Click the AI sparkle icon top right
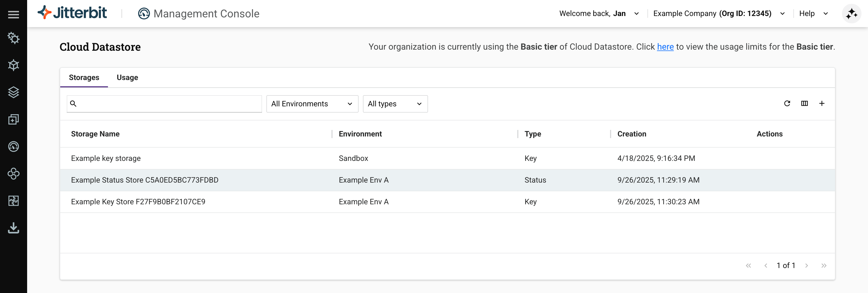Image resolution: width=868 pixels, height=293 pixels. click(x=851, y=14)
